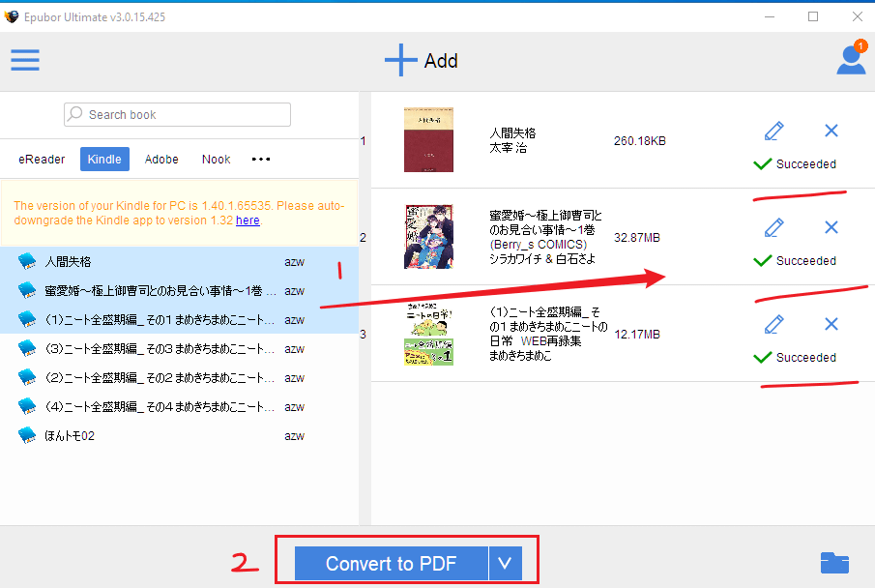
Task: Click the book icon of the 蜜愛婚 library row
Action: point(27,290)
